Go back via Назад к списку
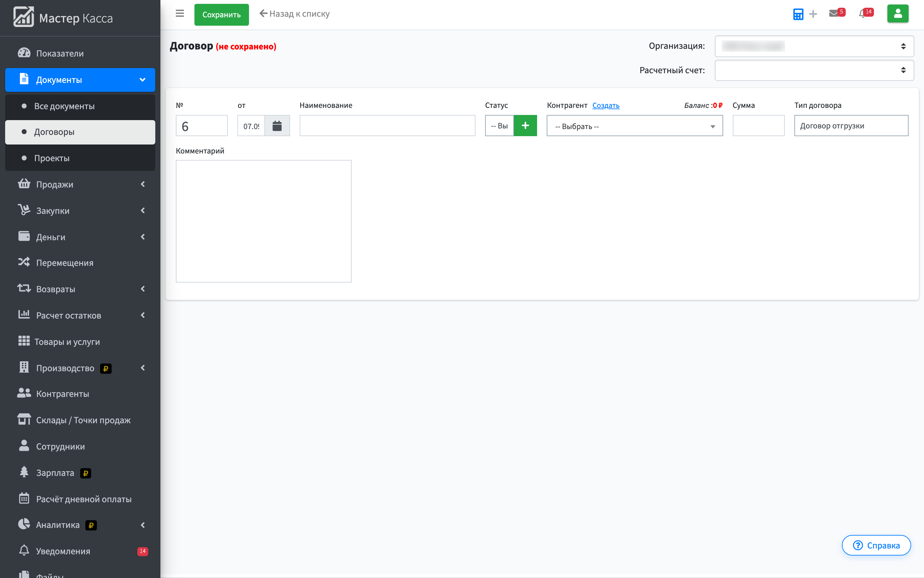Image resolution: width=924 pixels, height=578 pixels. pos(295,14)
